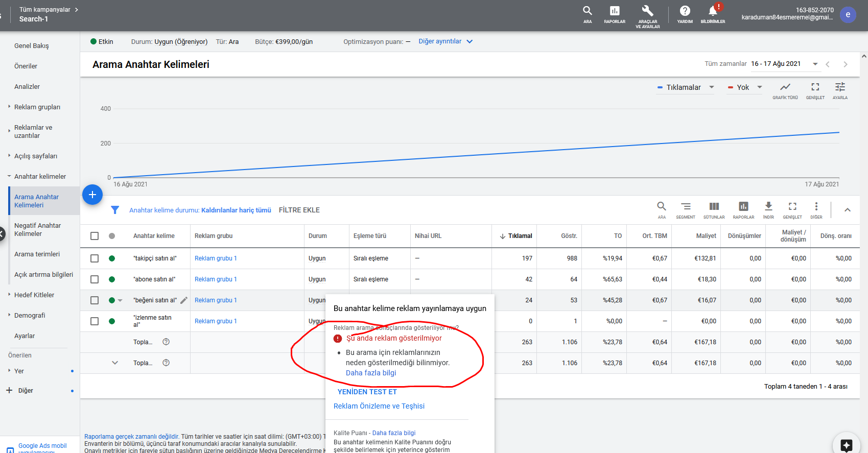
Task: Open Google Ads mobil uygulaması link
Action: click(x=42, y=448)
